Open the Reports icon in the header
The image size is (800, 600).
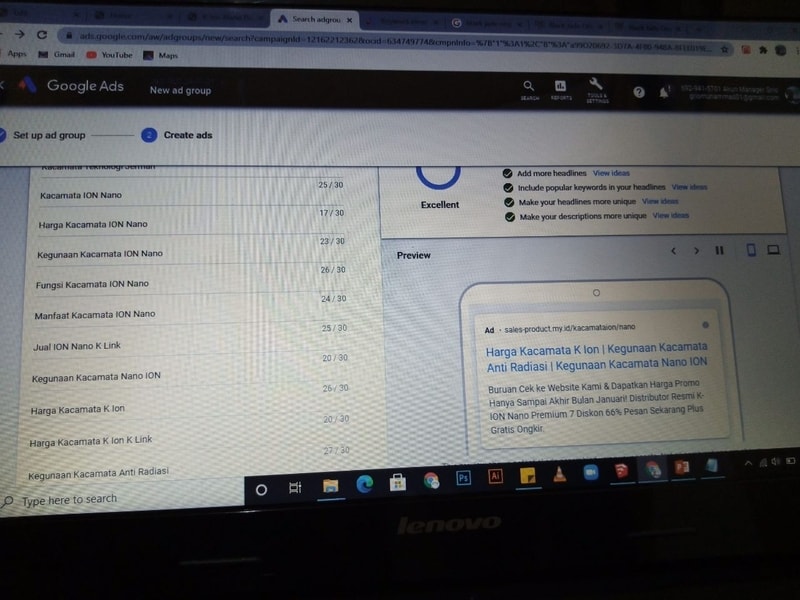[x=561, y=89]
